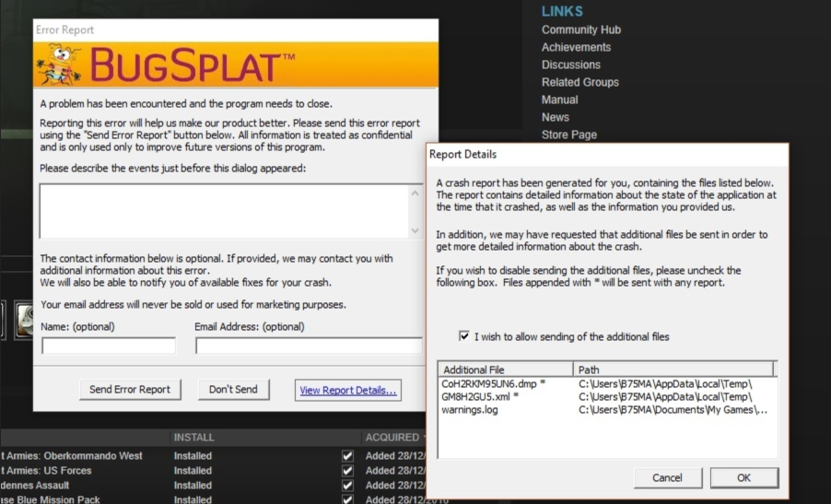This screenshot has height=504, width=831.
Task: Open View Report Details link
Action: (x=347, y=390)
